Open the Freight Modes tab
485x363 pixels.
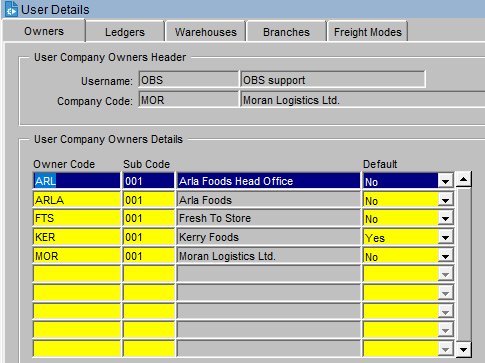pos(368,32)
